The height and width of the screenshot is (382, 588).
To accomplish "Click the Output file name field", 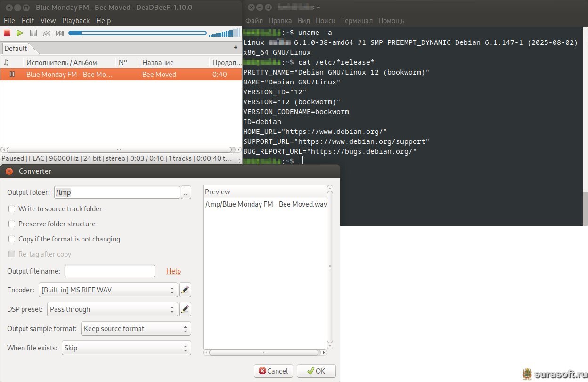I will (x=110, y=271).
